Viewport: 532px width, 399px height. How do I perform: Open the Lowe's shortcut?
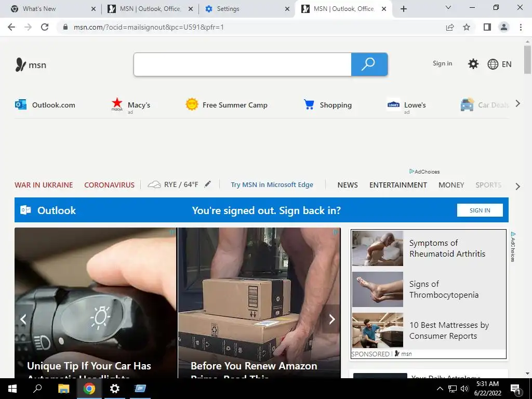coord(406,105)
